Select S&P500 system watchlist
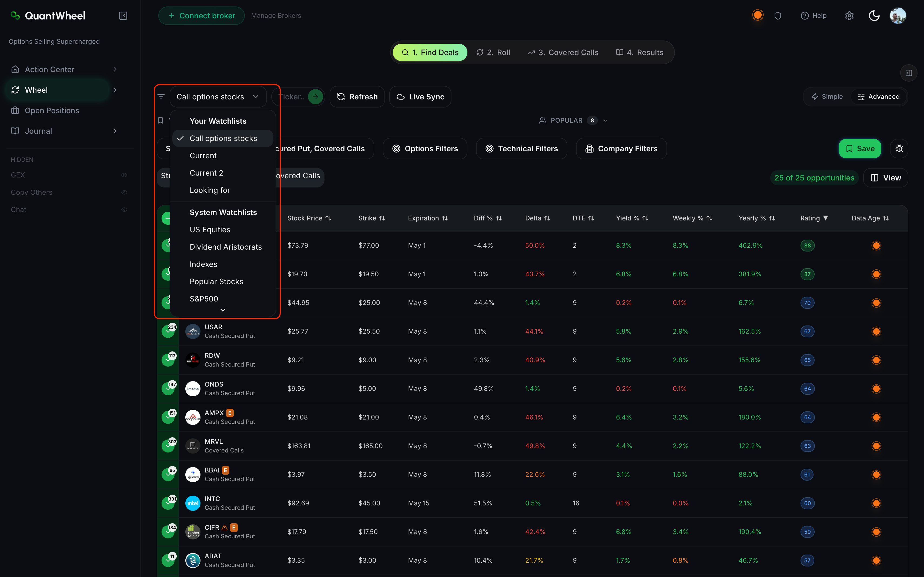This screenshot has height=577, width=924. tap(223, 299)
